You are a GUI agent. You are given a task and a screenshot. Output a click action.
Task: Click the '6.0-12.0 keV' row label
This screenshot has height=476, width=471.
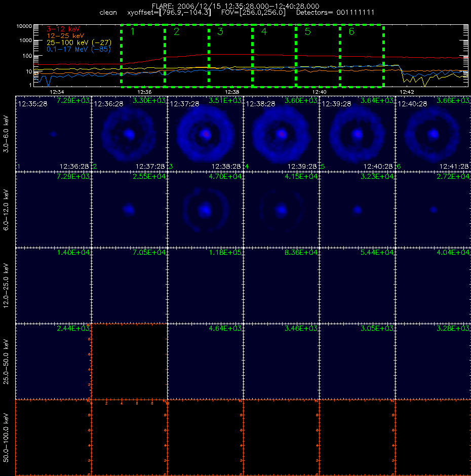point(6,210)
